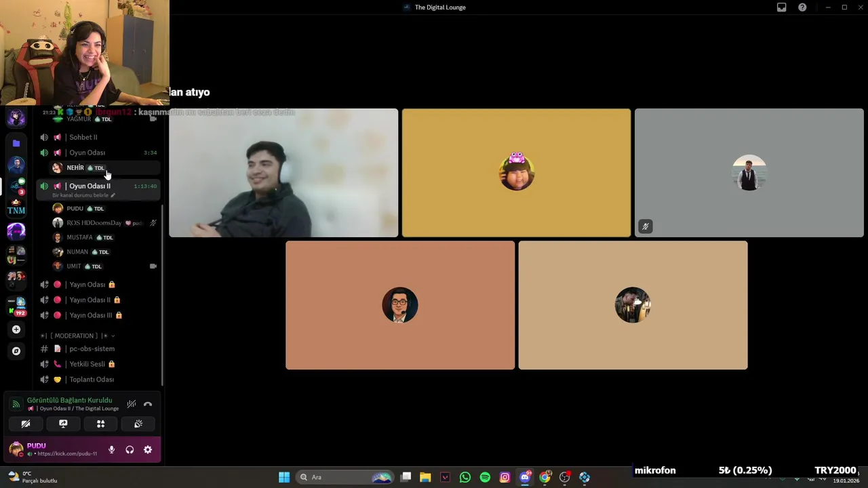Open the Yayın Odası locked channel
The image size is (868, 488).
pos(100,285)
